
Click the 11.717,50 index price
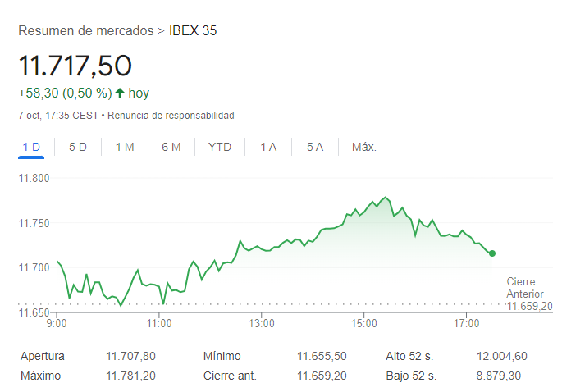click(75, 66)
